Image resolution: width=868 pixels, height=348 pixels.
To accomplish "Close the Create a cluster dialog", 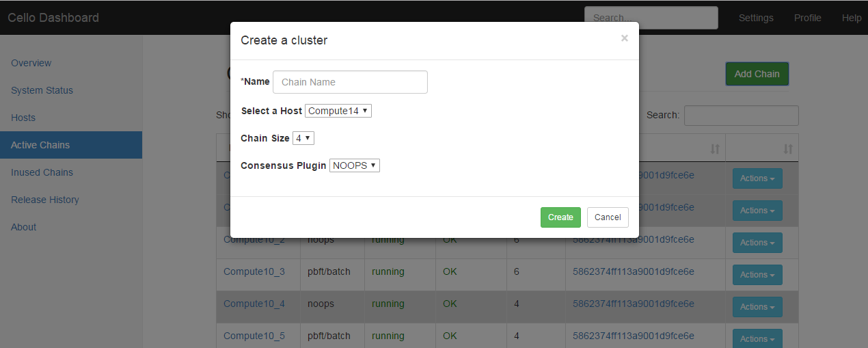I will [x=624, y=38].
